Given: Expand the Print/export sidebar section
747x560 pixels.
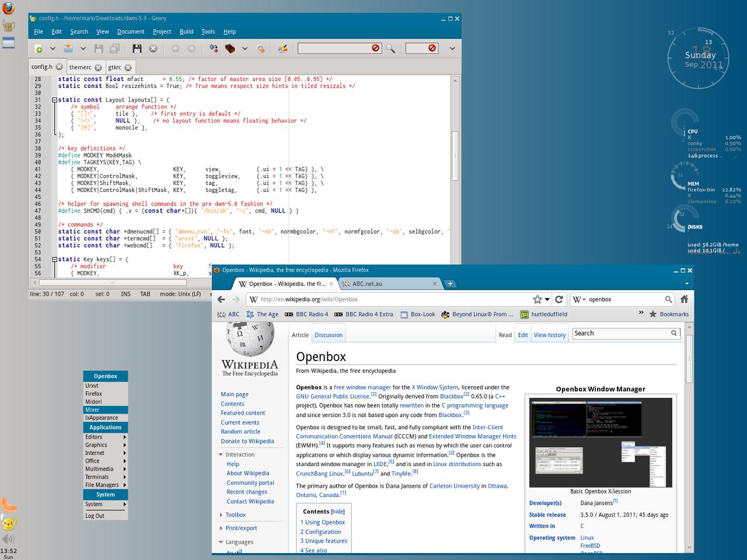Looking at the screenshot, I should coord(221,528).
